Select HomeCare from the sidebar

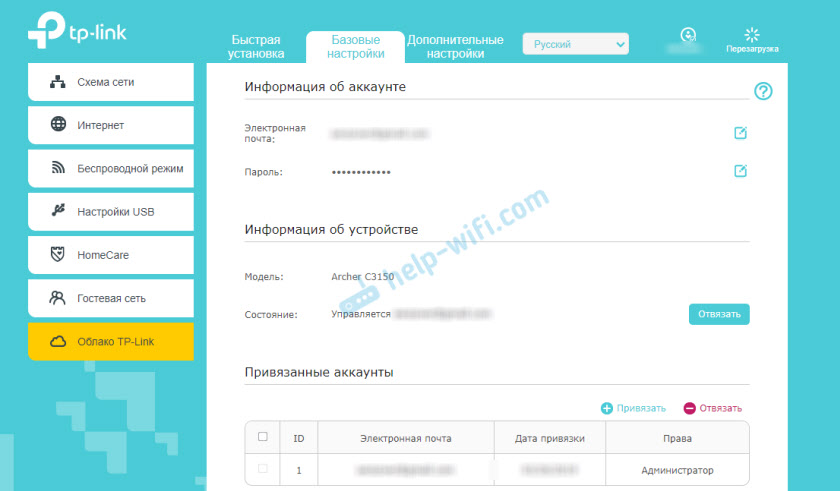110,255
